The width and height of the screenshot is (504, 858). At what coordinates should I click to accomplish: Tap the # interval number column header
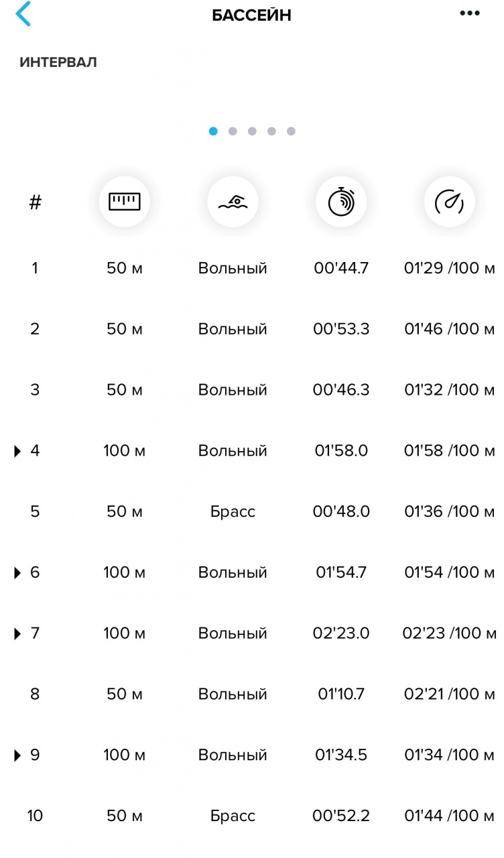pyautogui.click(x=35, y=202)
